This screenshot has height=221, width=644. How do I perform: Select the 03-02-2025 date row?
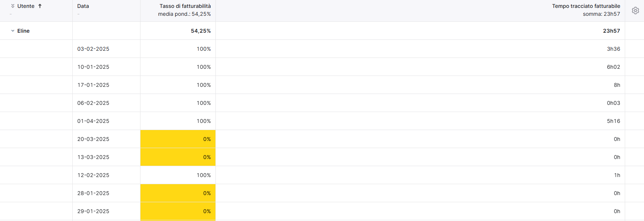tap(322, 49)
